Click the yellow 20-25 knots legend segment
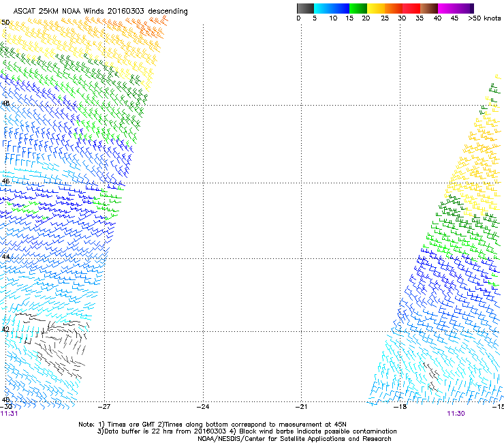This screenshot has height=443, width=504. pos(376,8)
